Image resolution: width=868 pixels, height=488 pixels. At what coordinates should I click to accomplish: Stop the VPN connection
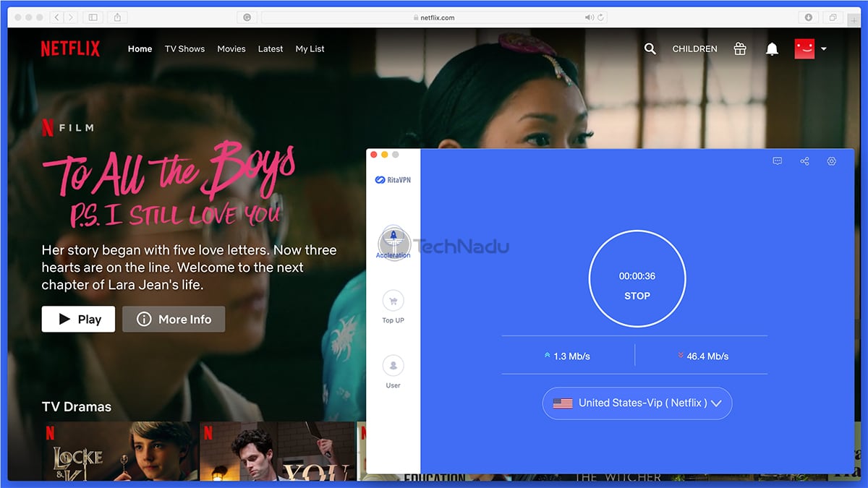(637, 296)
